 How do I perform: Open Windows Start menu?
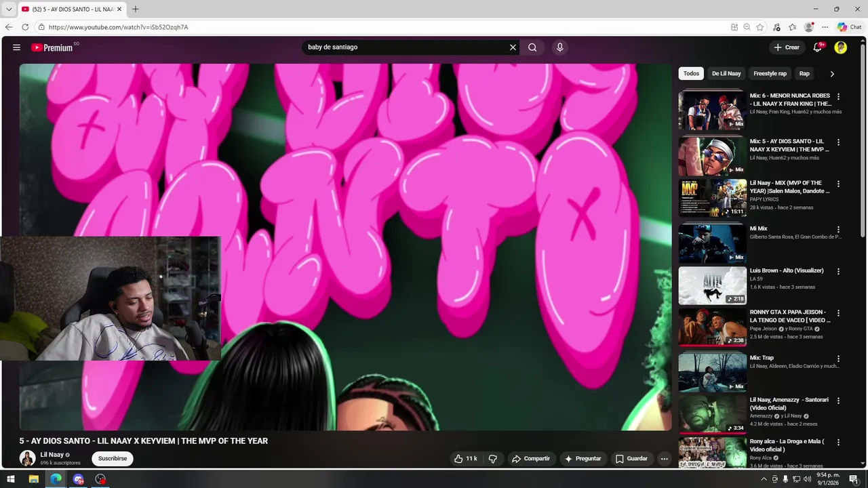coord(11,479)
